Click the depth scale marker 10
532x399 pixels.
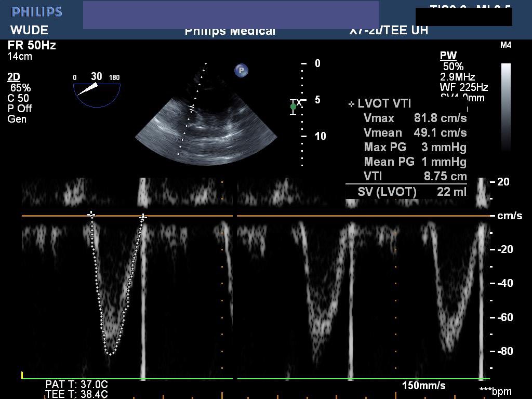[320, 137]
